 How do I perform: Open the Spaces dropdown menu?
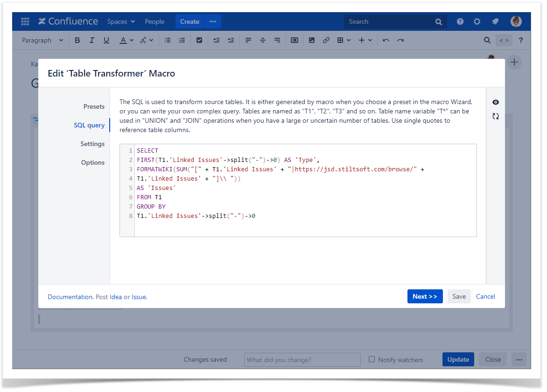pyautogui.click(x=121, y=21)
